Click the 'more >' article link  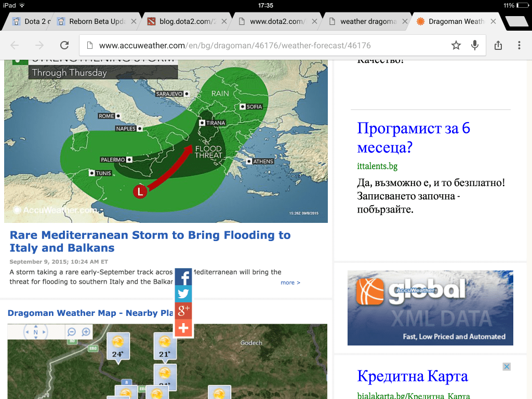pos(290,283)
